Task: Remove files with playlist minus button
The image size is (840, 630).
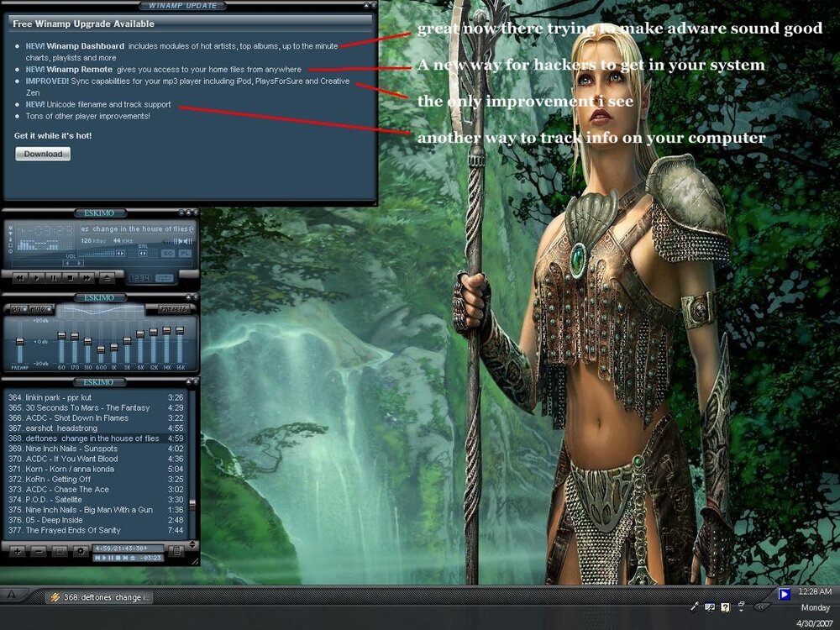Action: point(38,551)
